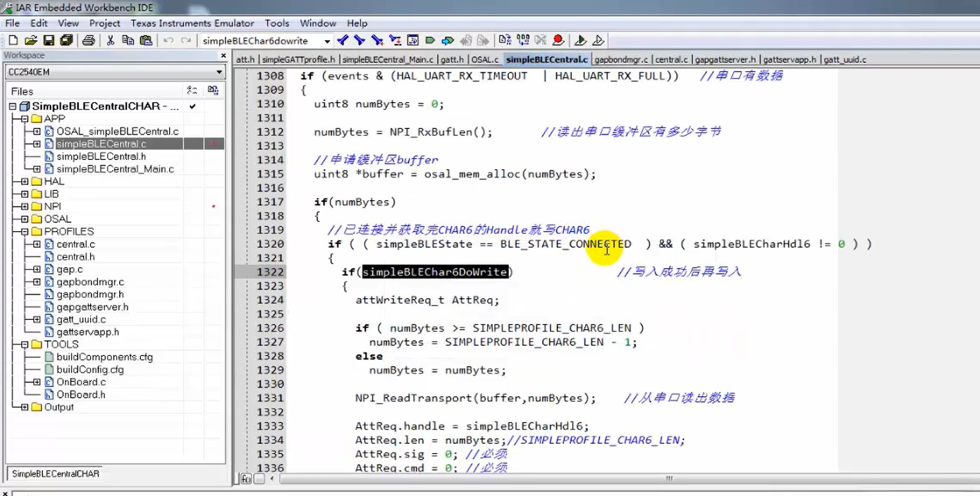This screenshot has height=496, width=980.
Task: Collapse the APP folder
Action: coord(25,119)
